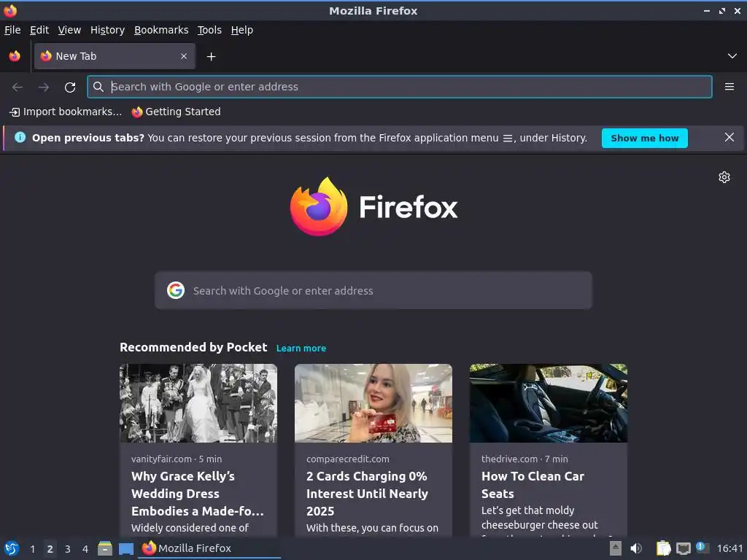Focus the address bar field
Image resolution: width=747 pixels, height=560 pixels.
(x=399, y=87)
